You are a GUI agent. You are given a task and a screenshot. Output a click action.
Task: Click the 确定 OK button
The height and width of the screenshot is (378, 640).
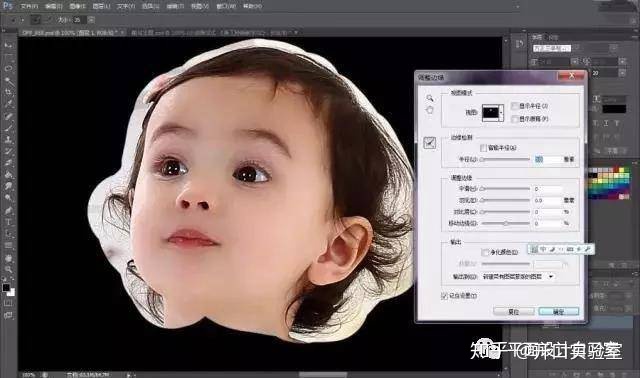pos(558,311)
